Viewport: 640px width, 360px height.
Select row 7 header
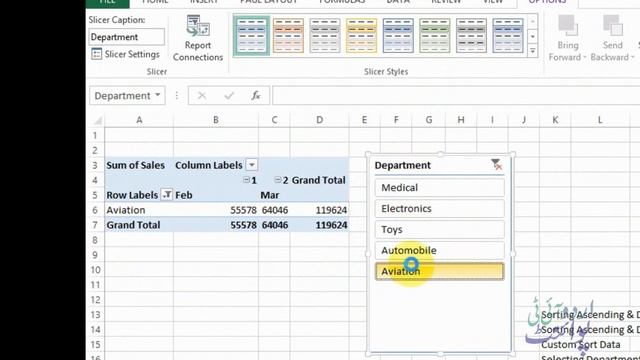[95, 225]
